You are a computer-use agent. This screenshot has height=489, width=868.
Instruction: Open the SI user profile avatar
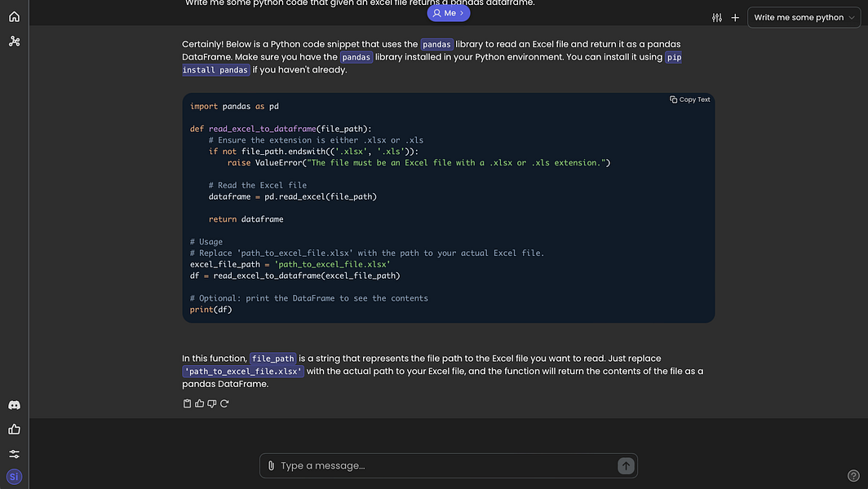click(x=14, y=476)
